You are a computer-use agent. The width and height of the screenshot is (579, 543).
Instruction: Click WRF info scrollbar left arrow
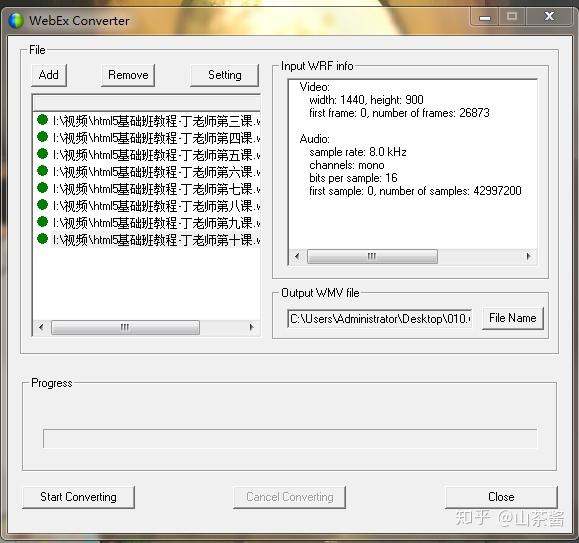[x=297, y=256]
